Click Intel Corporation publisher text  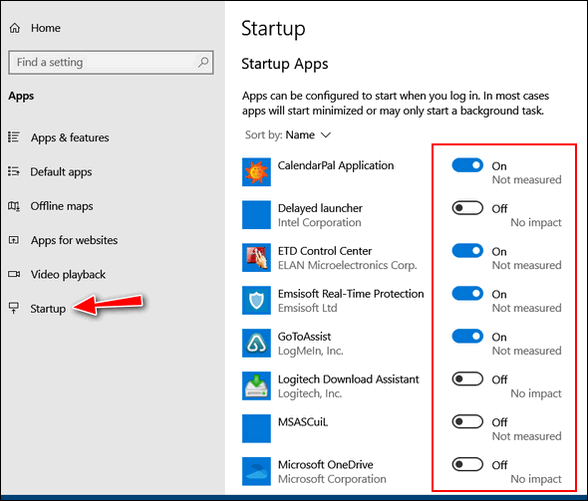(x=320, y=223)
